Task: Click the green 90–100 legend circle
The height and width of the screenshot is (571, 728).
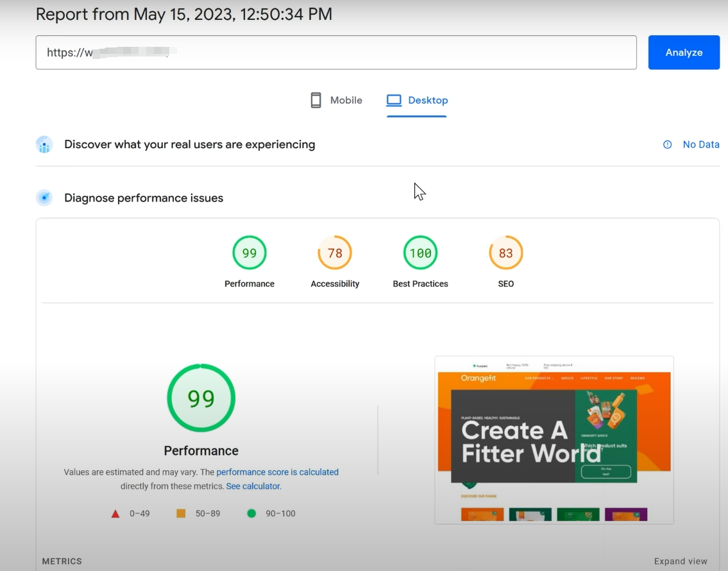Action: pyautogui.click(x=251, y=513)
